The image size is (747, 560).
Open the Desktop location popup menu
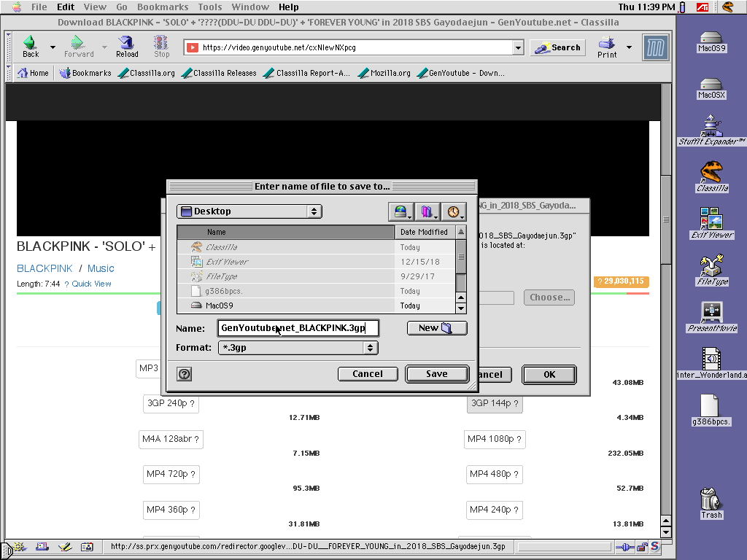tap(249, 211)
